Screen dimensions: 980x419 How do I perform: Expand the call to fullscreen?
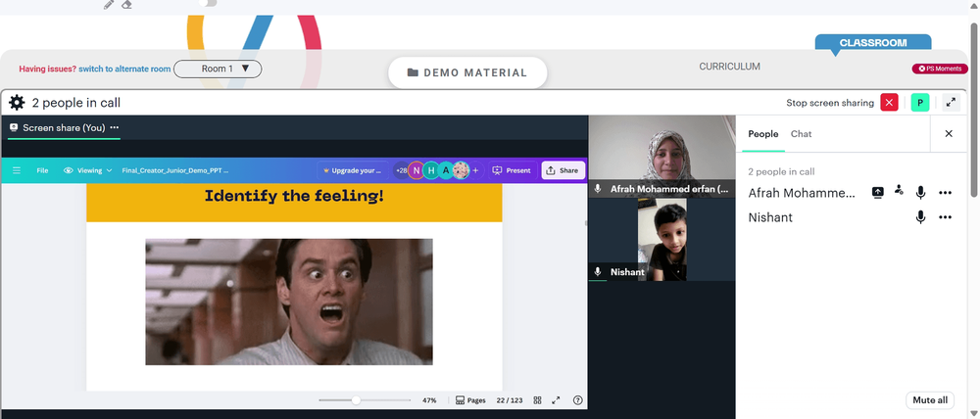pyautogui.click(x=951, y=103)
